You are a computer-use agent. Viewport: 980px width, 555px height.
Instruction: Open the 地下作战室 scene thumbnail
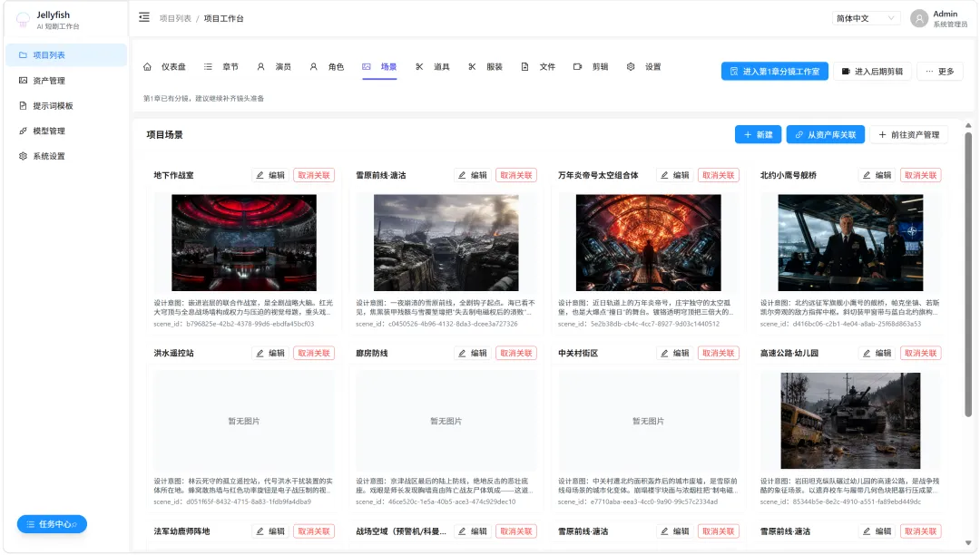point(244,243)
